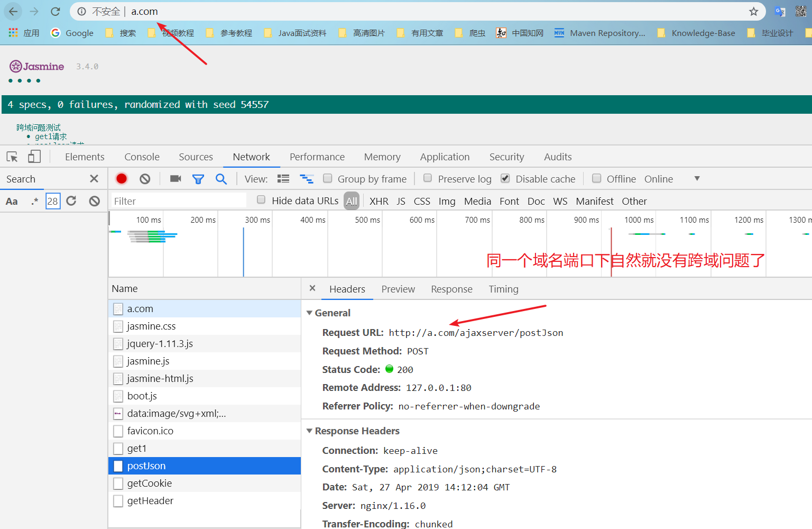The image size is (812, 529).
Task: Open the network request filter funnel
Action: [198, 179]
